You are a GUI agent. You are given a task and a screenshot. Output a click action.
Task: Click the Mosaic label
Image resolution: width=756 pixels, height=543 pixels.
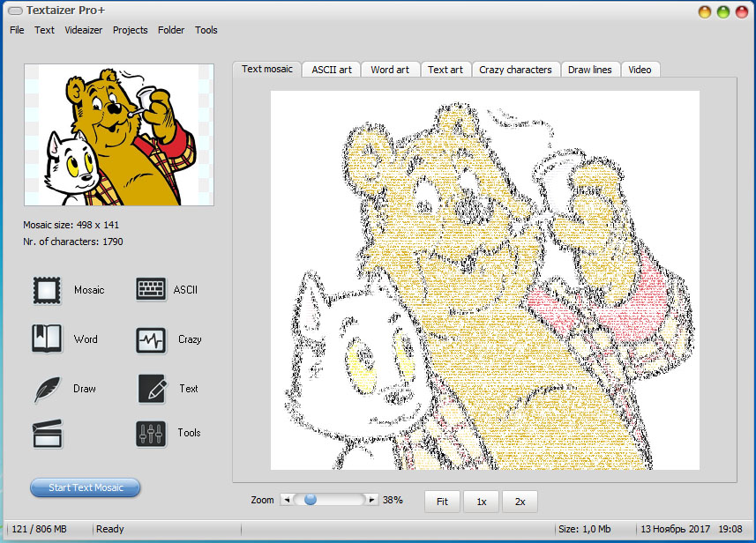point(89,289)
